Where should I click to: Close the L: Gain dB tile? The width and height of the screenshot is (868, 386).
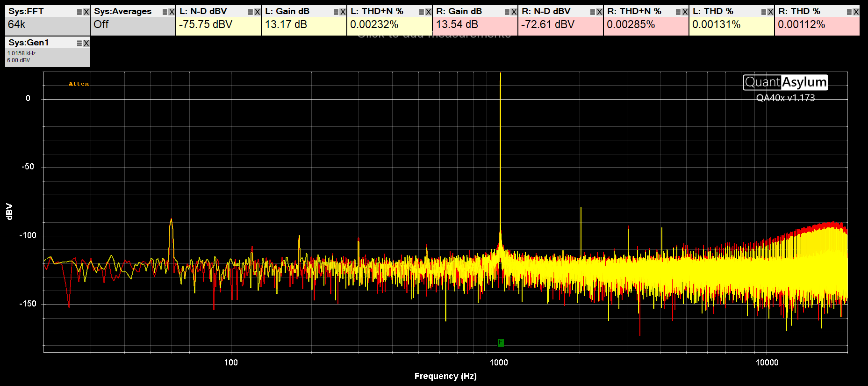[343, 12]
